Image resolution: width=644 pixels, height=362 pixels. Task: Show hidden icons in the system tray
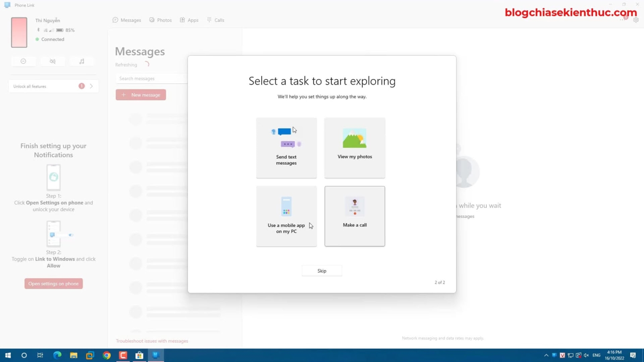pyautogui.click(x=546, y=355)
